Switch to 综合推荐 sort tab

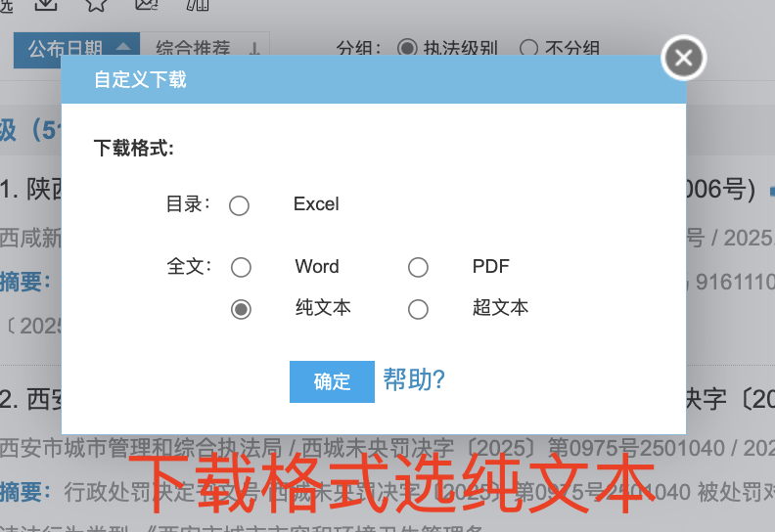click(193, 48)
